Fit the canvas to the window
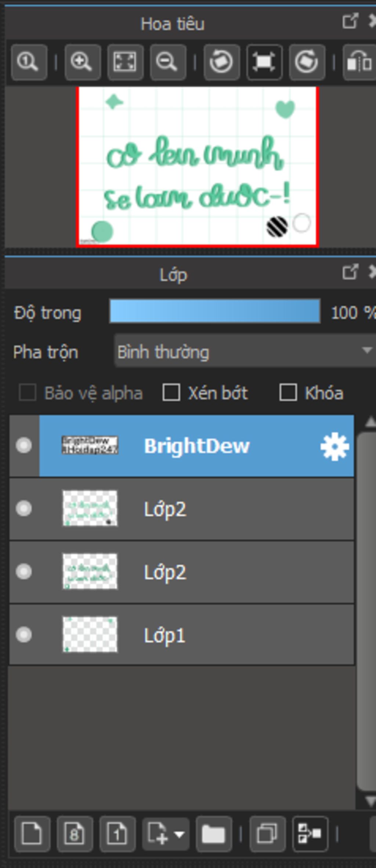The image size is (376, 868). pos(125,62)
